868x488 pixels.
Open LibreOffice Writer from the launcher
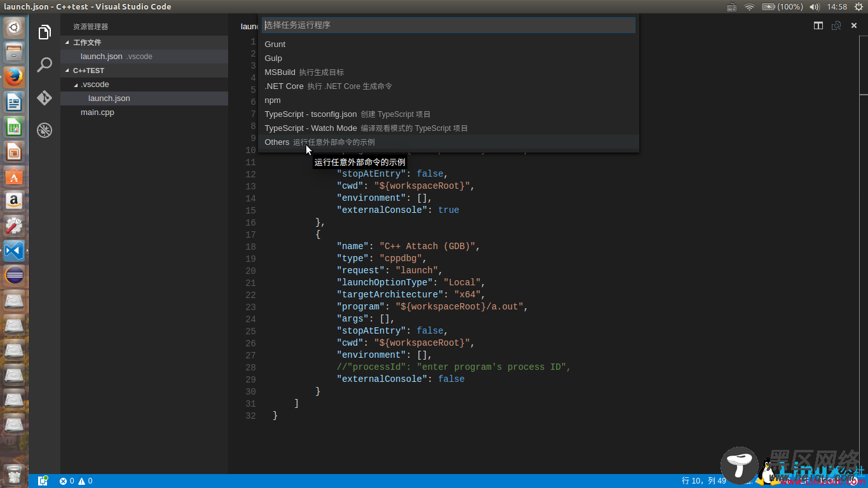14,102
